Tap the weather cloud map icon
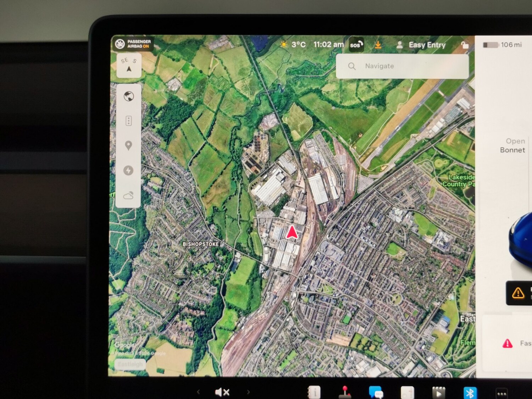This screenshot has width=532, height=399. pos(128,195)
